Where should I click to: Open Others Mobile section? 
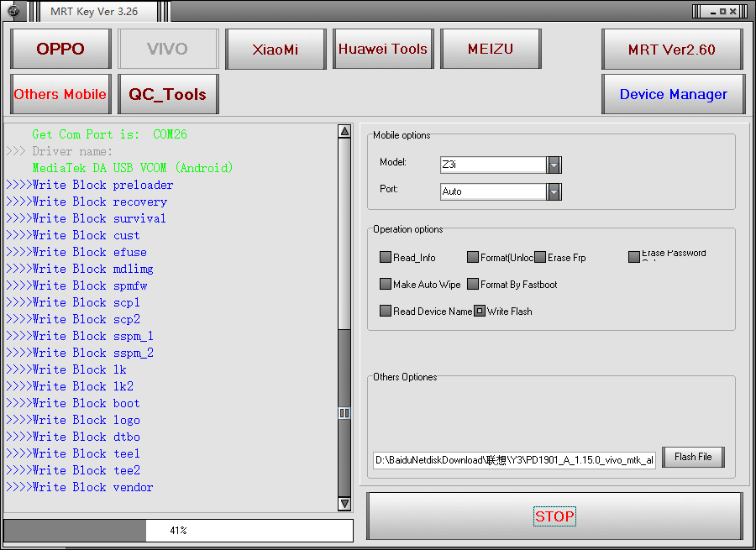[x=60, y=94]
